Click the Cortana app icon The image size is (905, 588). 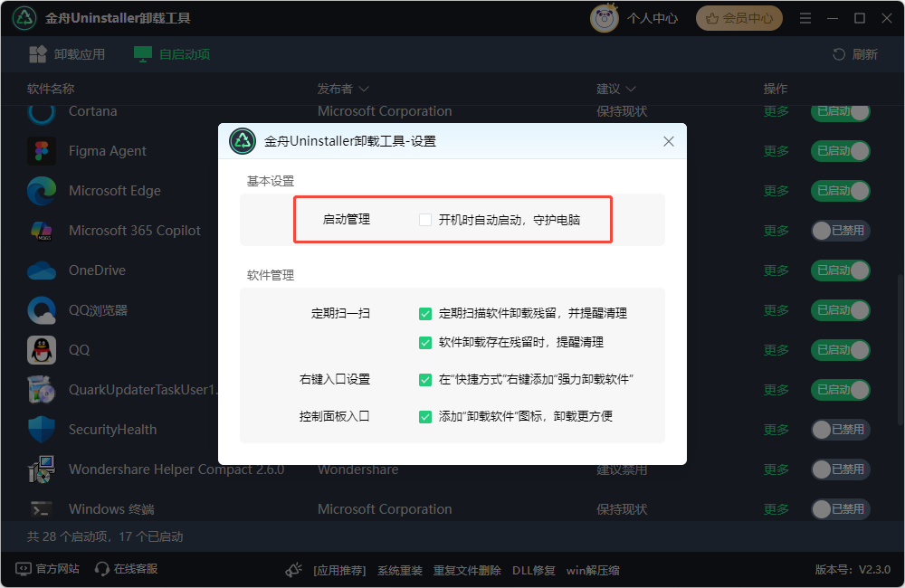(42, 113)
